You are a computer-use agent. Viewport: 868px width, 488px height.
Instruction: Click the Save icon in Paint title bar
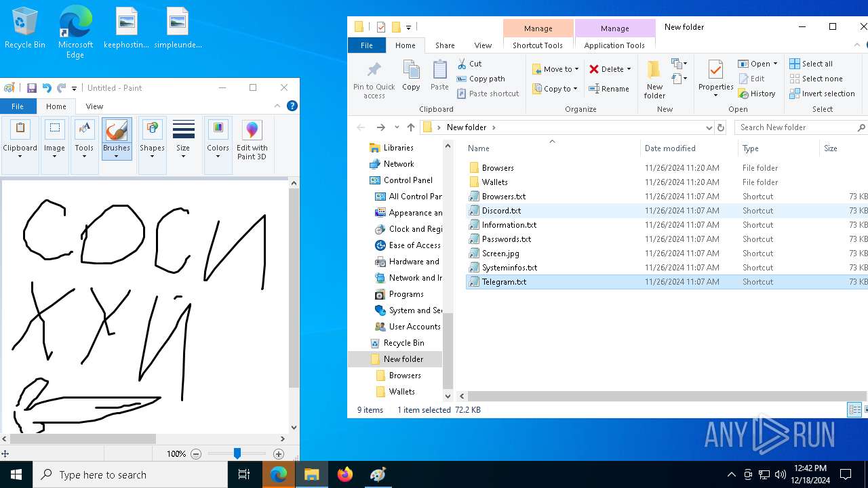(x=31, y=88)
